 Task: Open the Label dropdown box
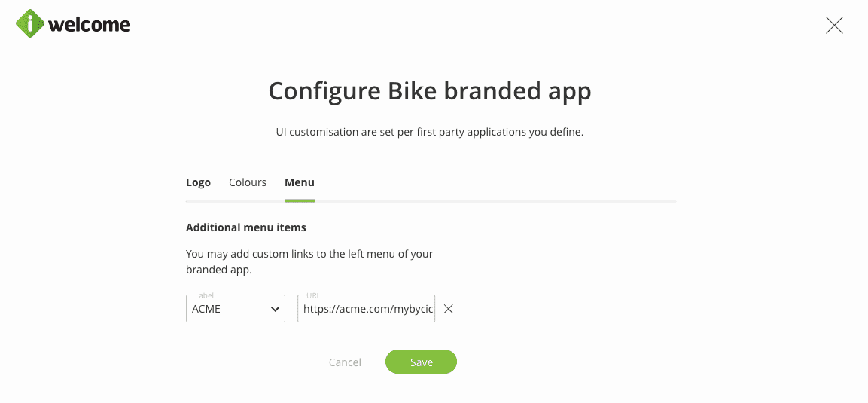[x=235, y=309]
